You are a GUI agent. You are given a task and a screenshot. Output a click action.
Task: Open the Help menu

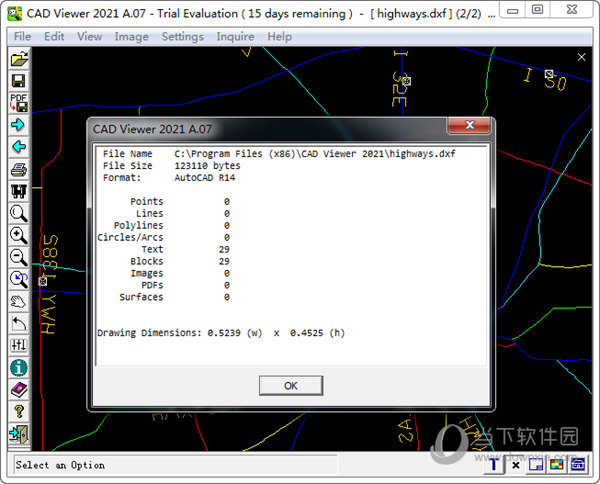(x=279, y=36)
